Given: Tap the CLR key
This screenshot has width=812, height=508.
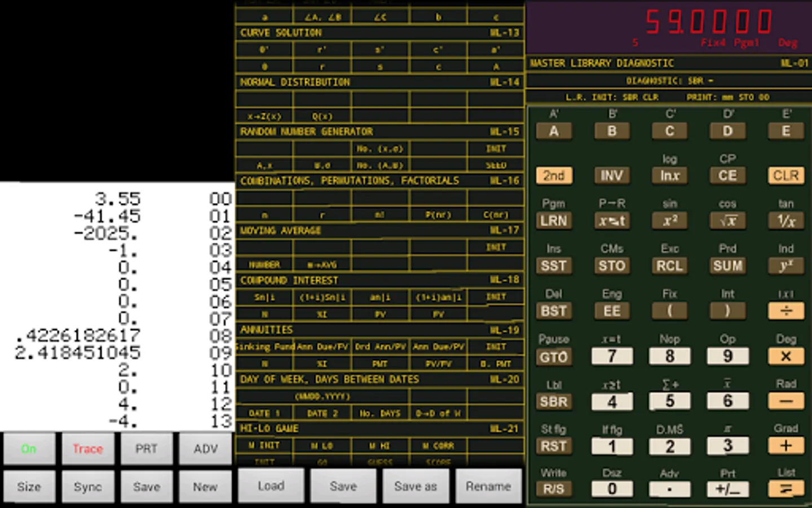Looking at the screenshot, I should [x=786, y=176].
